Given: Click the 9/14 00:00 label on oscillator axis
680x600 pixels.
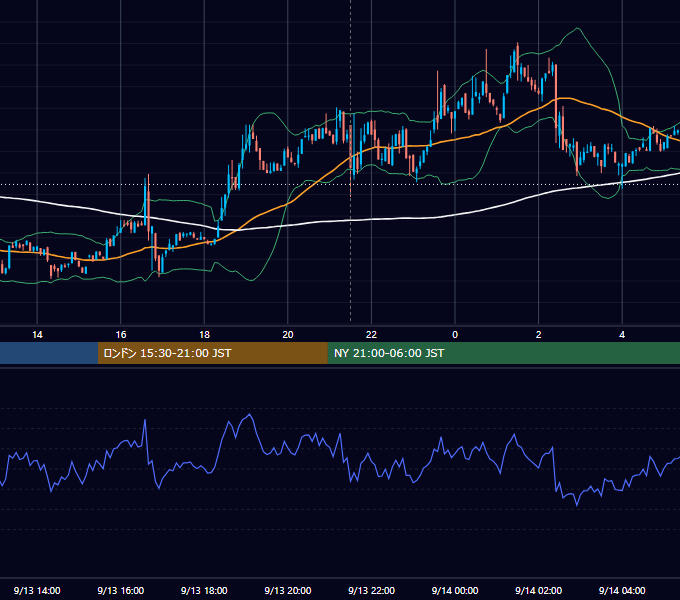Looking at the screenshot, I should [x=455, y=590].
